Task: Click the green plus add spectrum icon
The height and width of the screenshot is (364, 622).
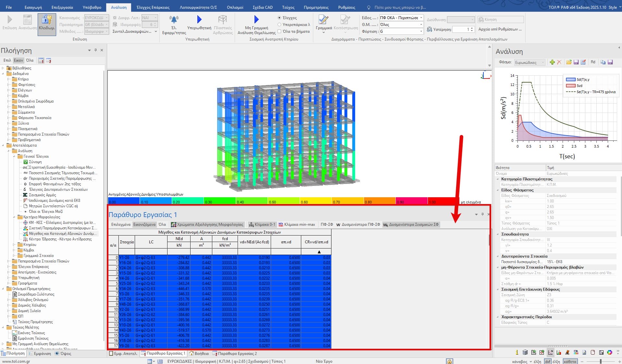Action: point(552,62)
